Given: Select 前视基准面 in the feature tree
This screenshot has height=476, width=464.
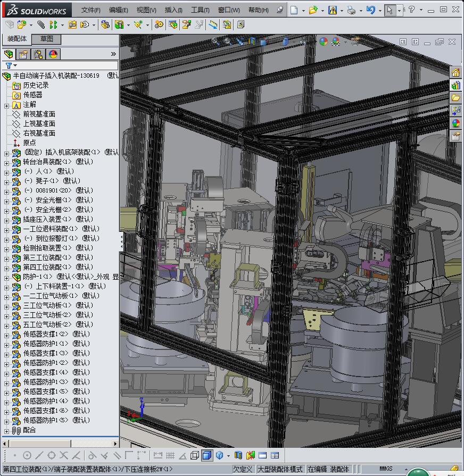Looking at the screenshot, I should [39, 114].
